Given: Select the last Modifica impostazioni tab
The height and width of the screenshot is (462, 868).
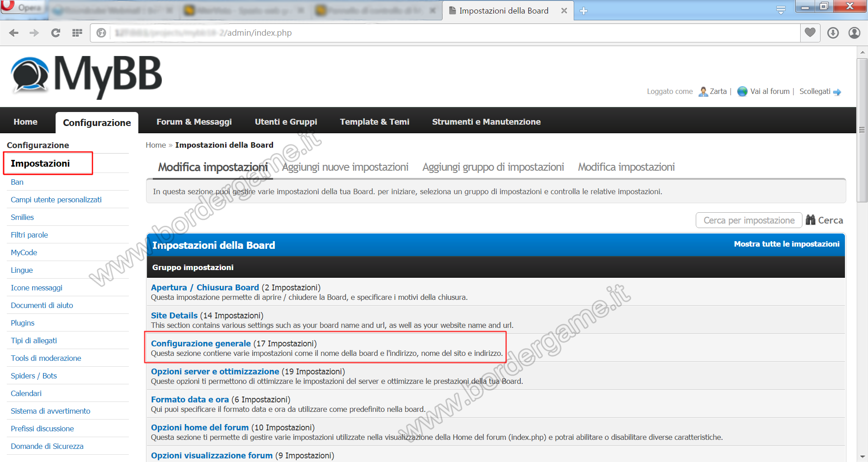Looking at the screenshot, I should 626,167.
